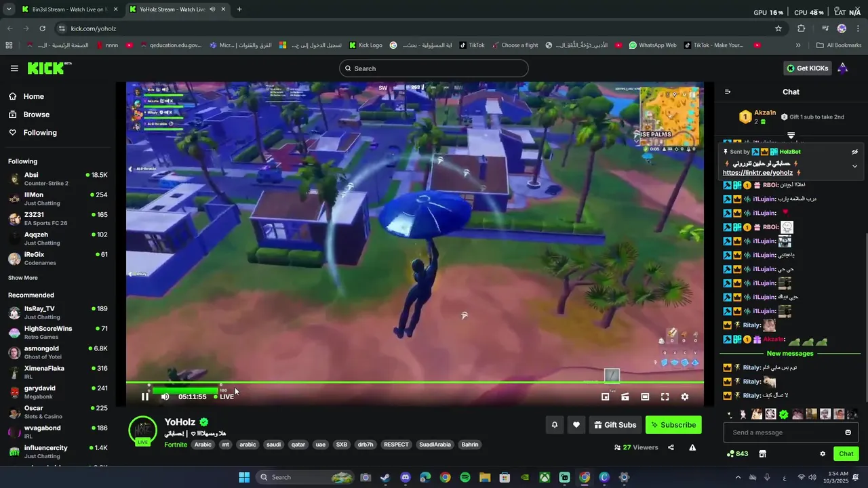Screen dimensions: 868x488
Task: Open Steam from taskbar
Action: pos(385,477)
